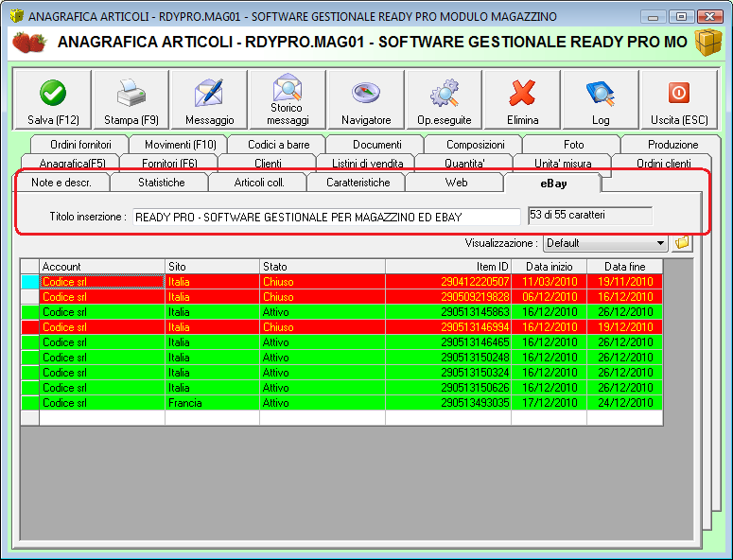
Task: Select the cyan row marker of item 290412220507
Action: tap(30, 281)
